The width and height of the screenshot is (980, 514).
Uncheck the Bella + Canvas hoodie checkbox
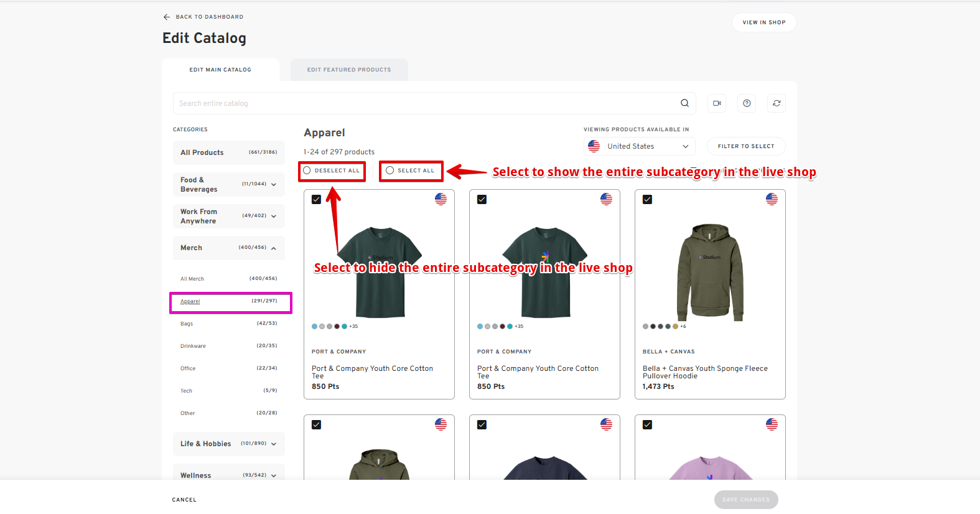(x=647, y=200)
